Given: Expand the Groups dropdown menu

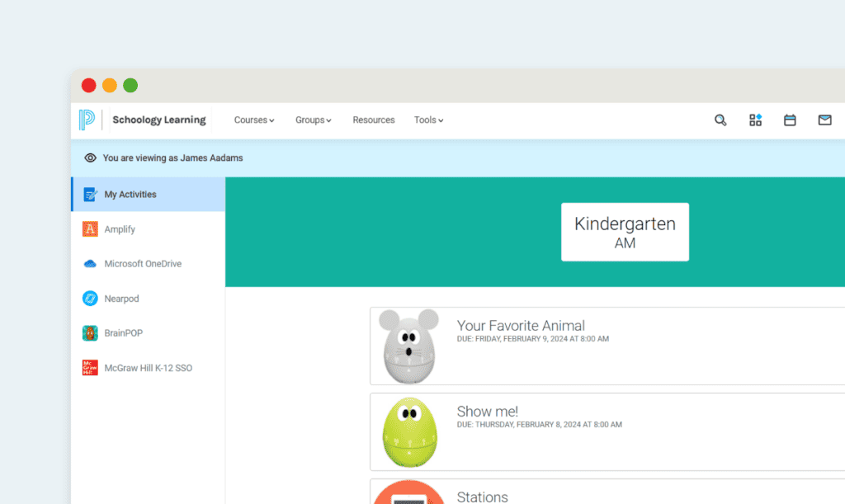Looking at the screenshot, I should pyautogui.click(x=313, y=120).
